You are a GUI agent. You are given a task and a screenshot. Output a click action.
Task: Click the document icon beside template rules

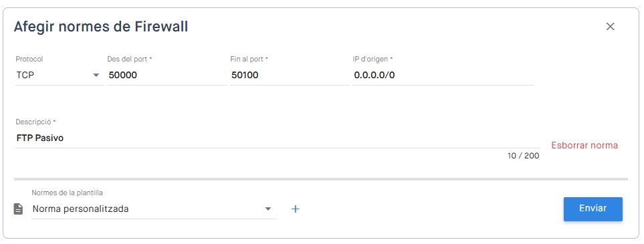point(19,209)
